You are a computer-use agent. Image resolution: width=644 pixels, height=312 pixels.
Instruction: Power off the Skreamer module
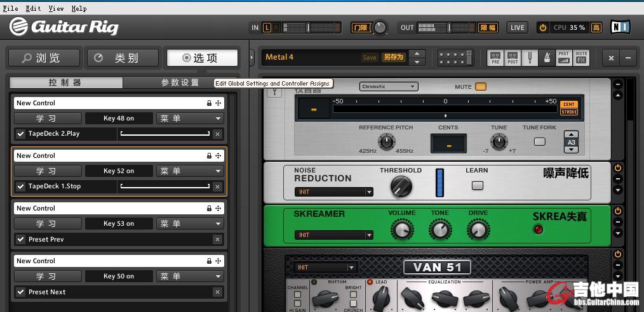click(x=618, y=211)
